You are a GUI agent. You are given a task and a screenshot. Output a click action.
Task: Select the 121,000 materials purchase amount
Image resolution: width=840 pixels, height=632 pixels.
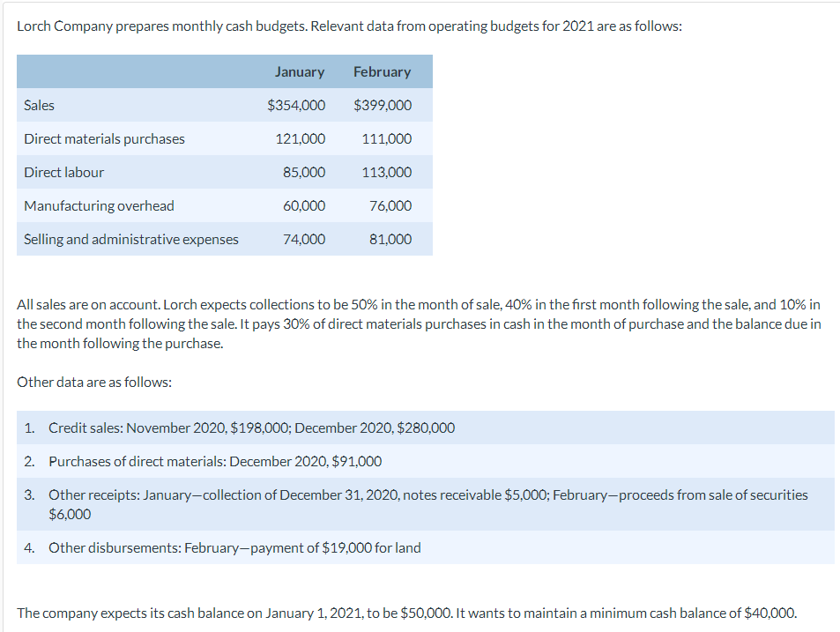pyautogui.click(x=303, y=138)
